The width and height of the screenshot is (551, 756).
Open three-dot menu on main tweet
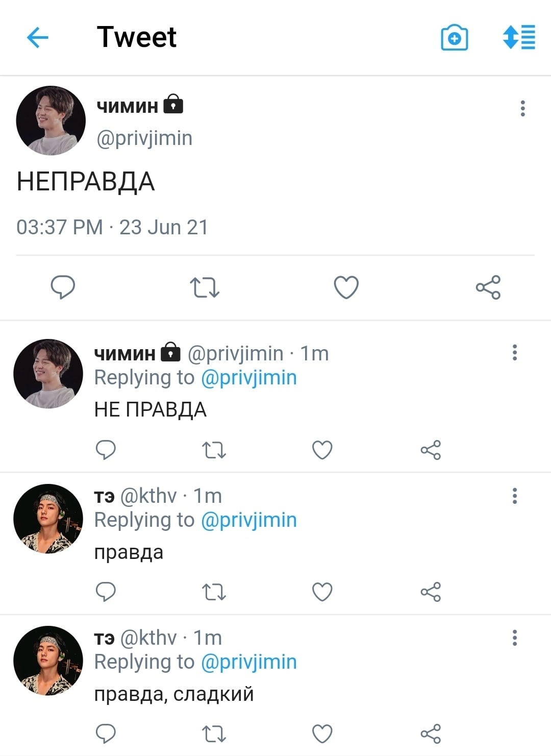click(x=522, y=108)
